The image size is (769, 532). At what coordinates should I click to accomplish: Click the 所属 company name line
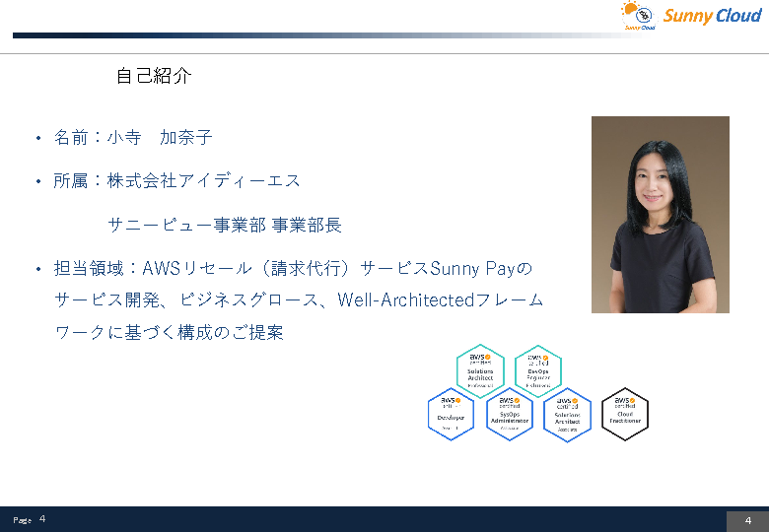177,181
